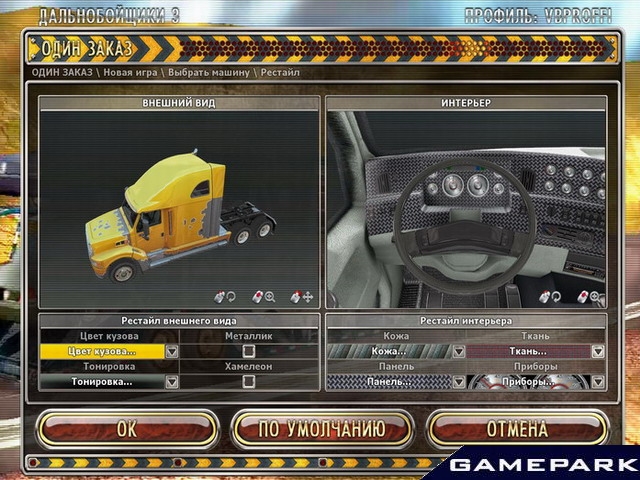Toggle the Хамелеон checkbox
The height and width of the screenshot is (480, 640).
click(248, 381)
